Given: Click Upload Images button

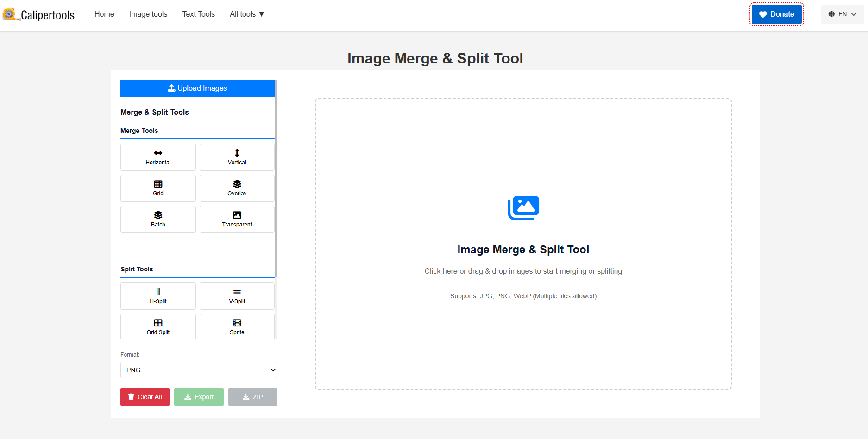Looking at the screenshot, I should click(198, 88).
